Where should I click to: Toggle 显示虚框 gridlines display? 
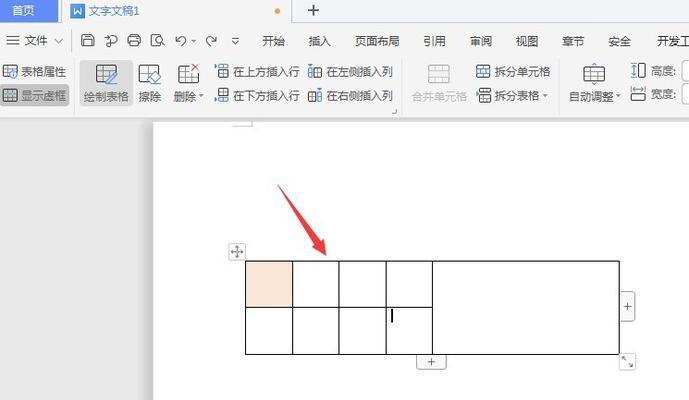tap(34, 95)
